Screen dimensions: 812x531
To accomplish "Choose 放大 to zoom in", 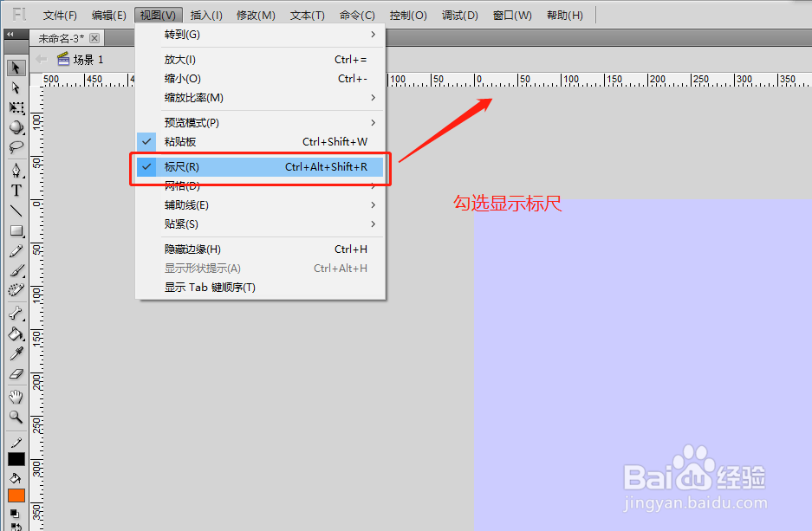I will tap(180, 58).
